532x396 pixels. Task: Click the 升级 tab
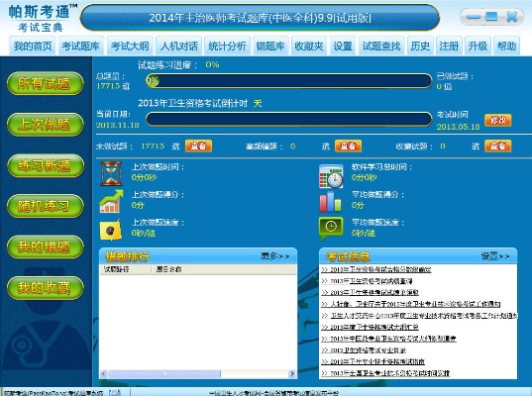pyautogui.click(x=478, y=46)
